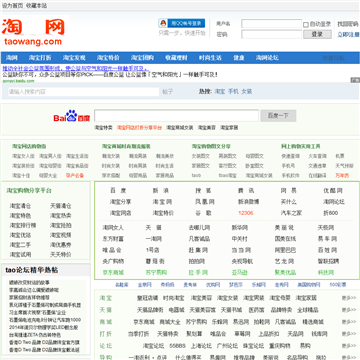
Task: Click the 登录 login button
Action: (317, 34)
